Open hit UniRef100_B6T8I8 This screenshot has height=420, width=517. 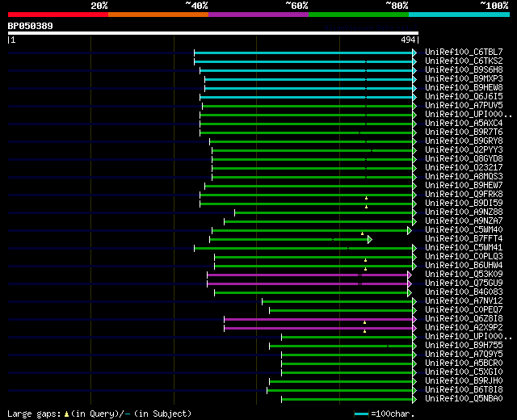(464, 390)
